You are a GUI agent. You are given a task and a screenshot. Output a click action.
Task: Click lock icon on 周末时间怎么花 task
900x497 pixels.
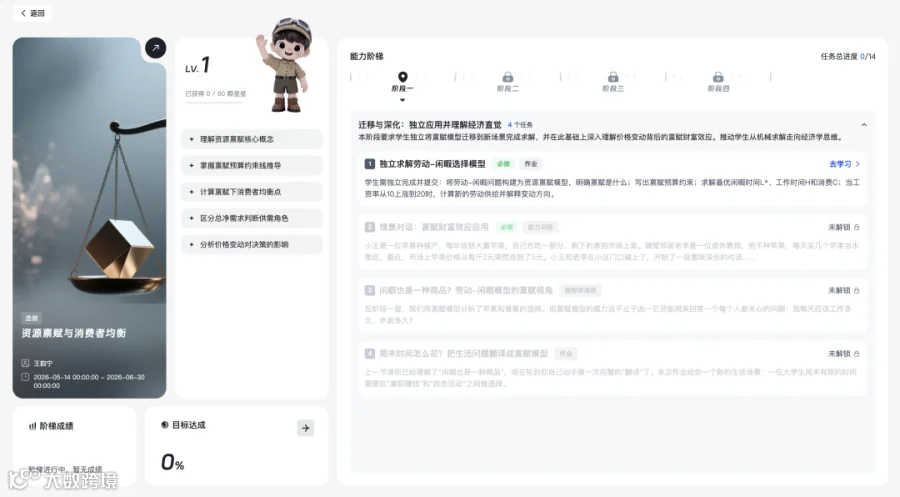point(856,354)
